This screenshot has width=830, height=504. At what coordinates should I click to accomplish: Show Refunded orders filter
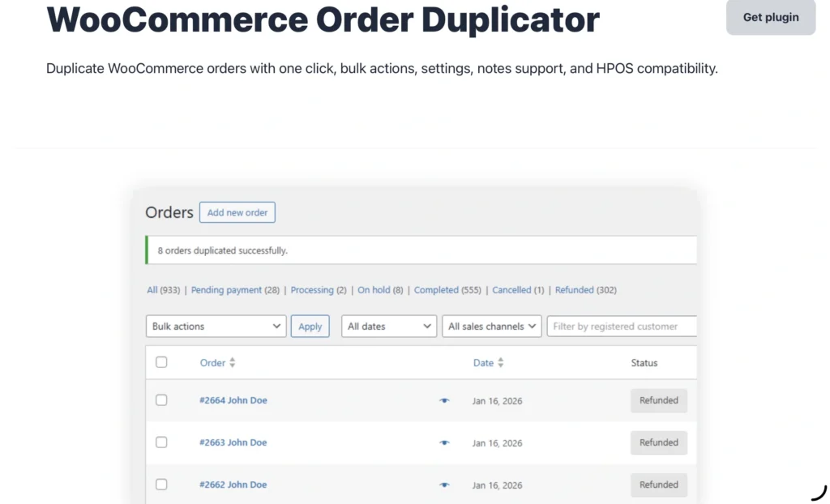[574, 290]
